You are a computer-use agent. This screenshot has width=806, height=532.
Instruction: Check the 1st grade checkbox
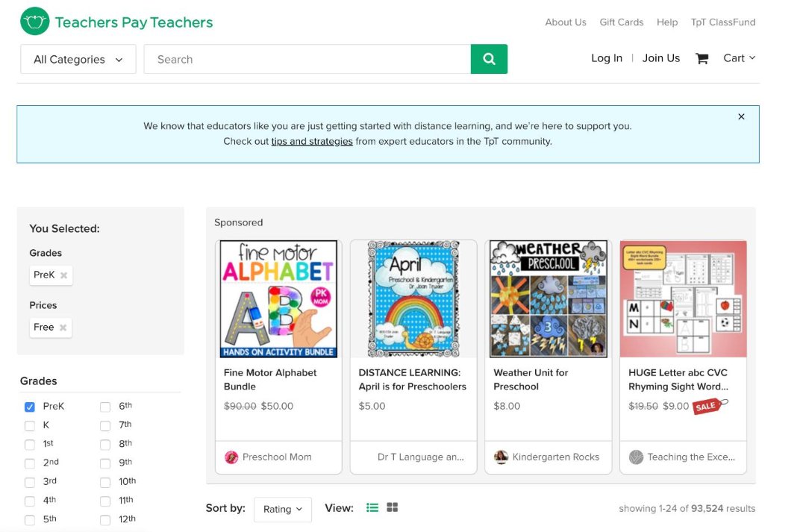click(30, 445)
